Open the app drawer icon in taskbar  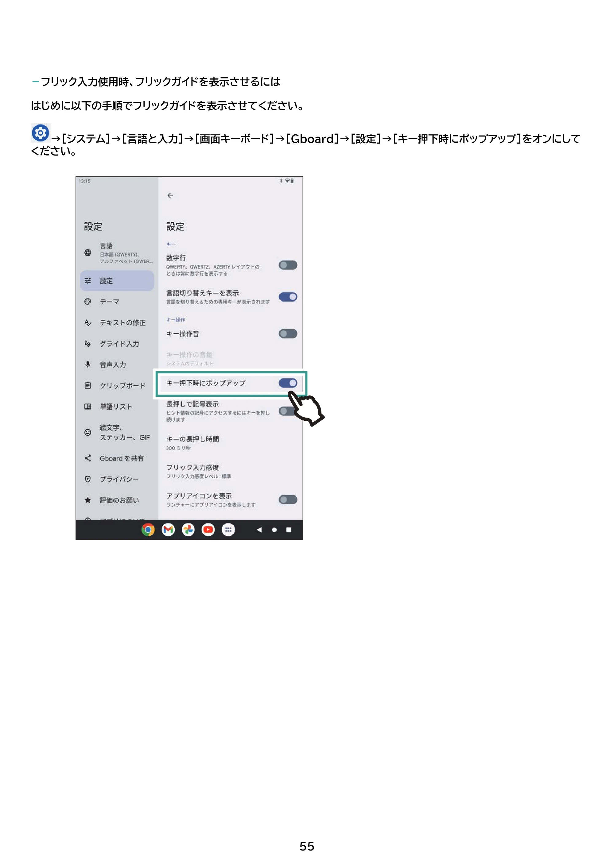pyautogui.click(x=228, y=530)
